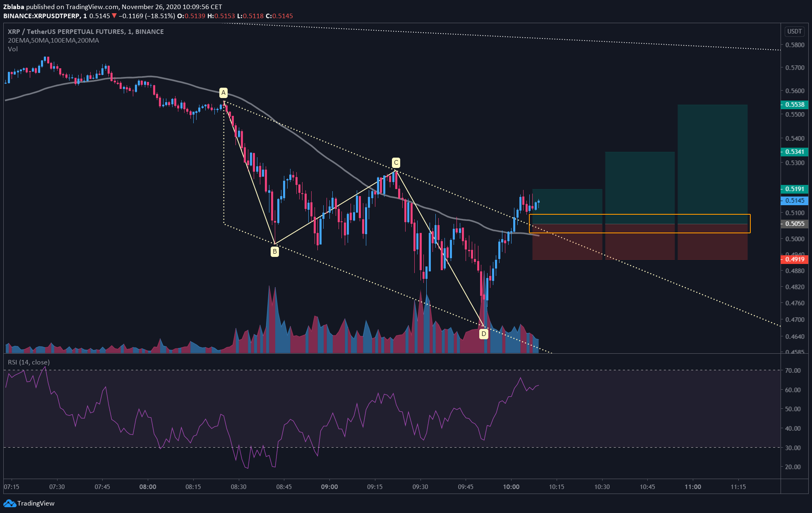
Task: Click the 0.5800 price axis label
Action: 795,45
